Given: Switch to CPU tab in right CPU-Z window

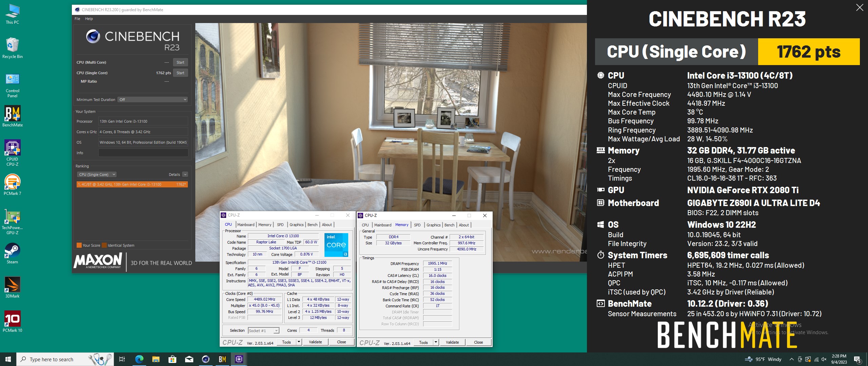Looking at the screenshot, I should point(365,225).
